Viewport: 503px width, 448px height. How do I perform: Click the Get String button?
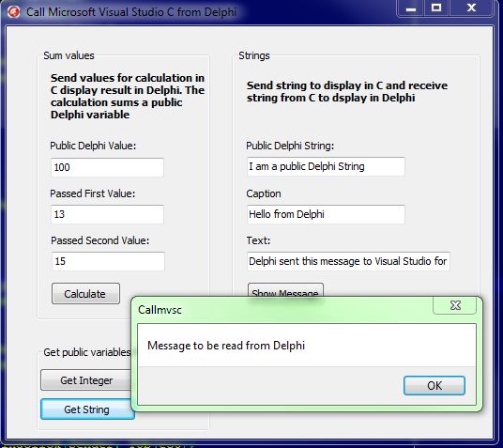coord(86,409)
